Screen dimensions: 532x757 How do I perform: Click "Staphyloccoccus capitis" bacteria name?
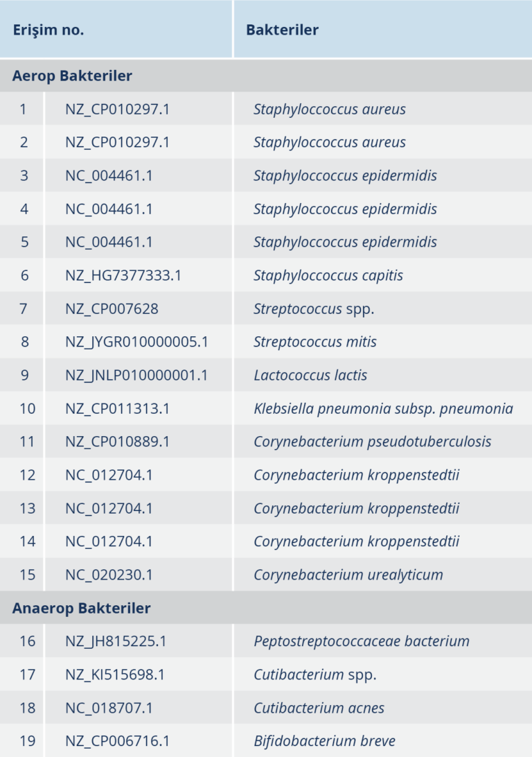coord(328,275)
